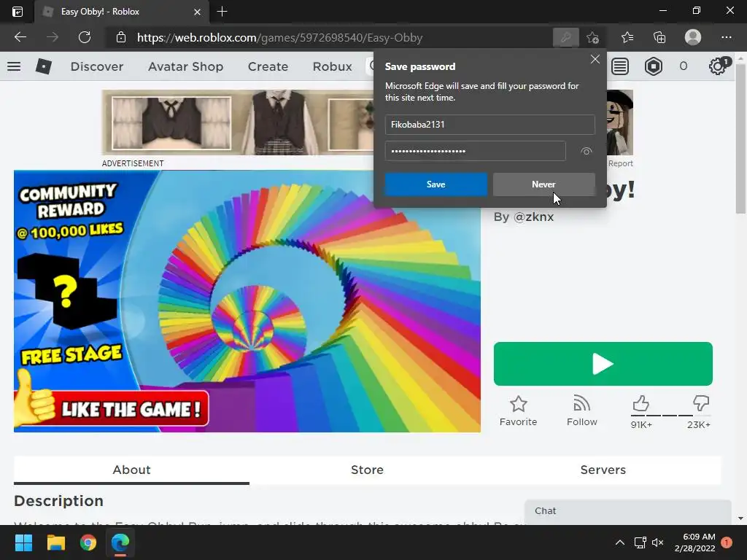The width and height of the screenshot is (747, 560).
Task: Click the address bar URL
Action: coord(279,38)
